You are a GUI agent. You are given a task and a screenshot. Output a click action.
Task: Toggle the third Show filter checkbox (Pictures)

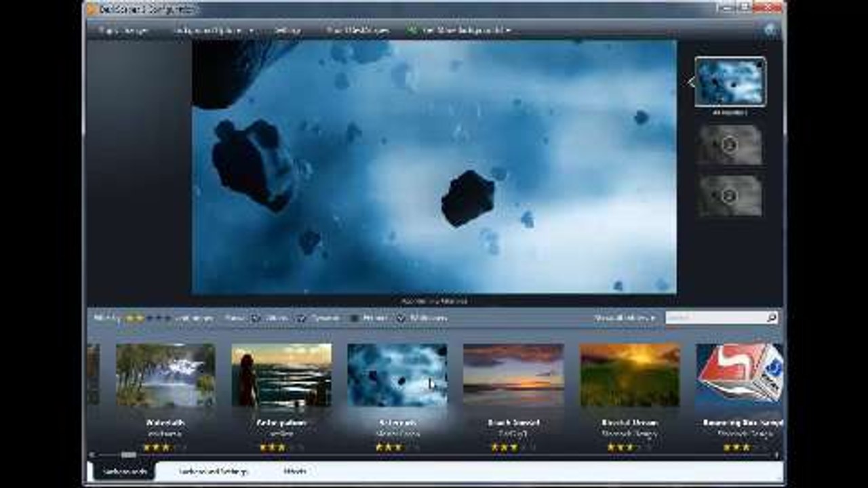pyautogui.click(x=354, y=317)
